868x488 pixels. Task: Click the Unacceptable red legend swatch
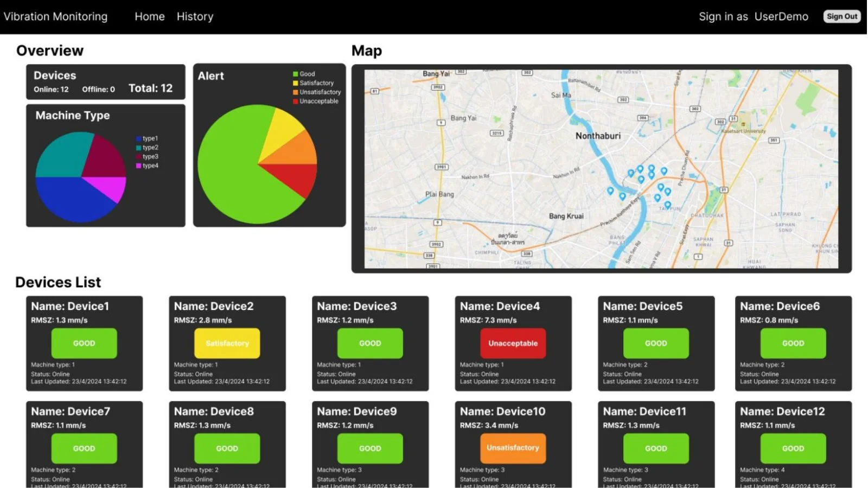pos(296,102)
